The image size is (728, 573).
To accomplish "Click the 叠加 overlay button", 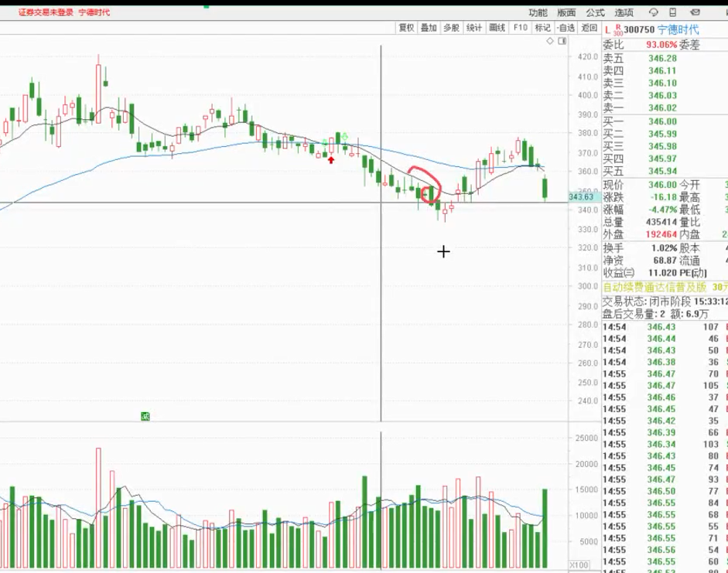I will click(x=429, y=28).
